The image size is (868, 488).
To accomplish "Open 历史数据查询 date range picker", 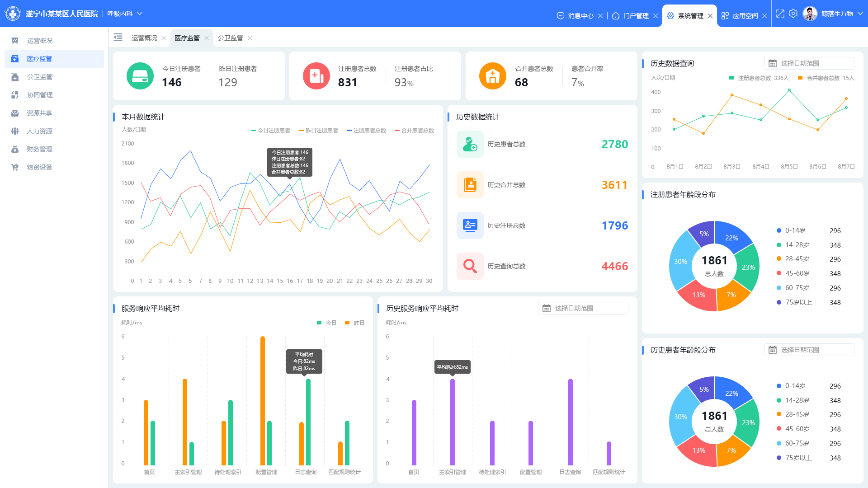I will [x=809, y=63].
